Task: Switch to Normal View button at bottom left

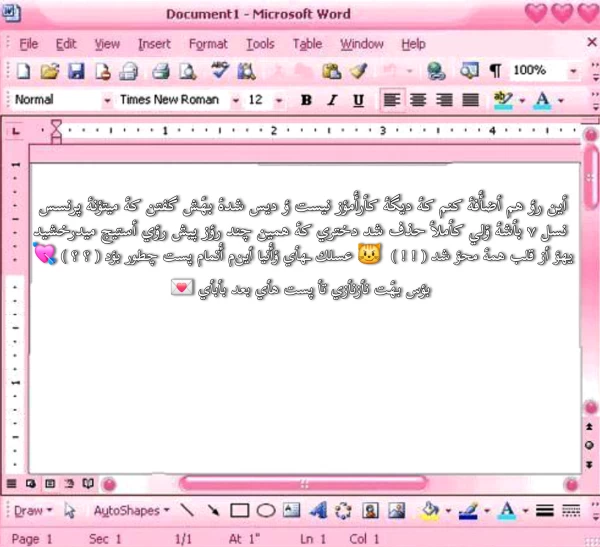Action: click(11, 483)
